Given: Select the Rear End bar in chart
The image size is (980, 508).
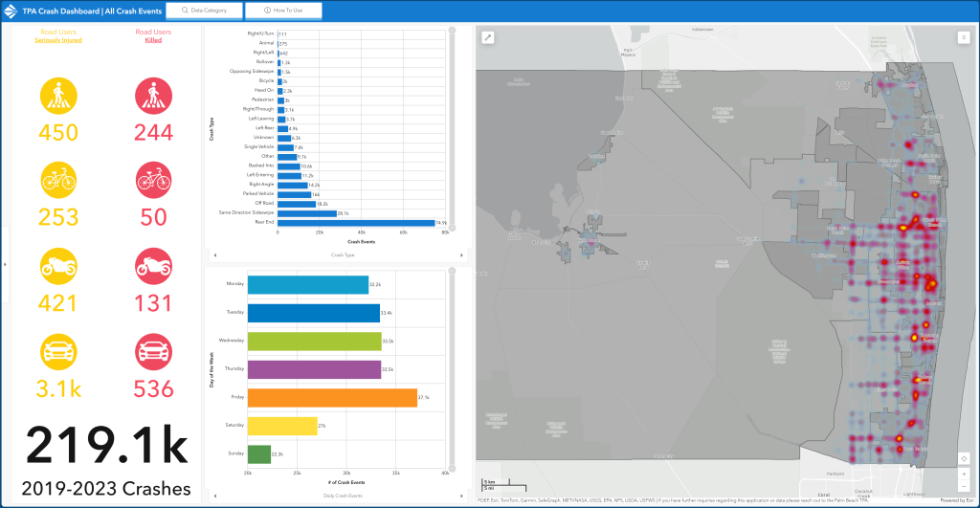Looking at the screenshot, I should pyautogui.click(x=355, y=223).
